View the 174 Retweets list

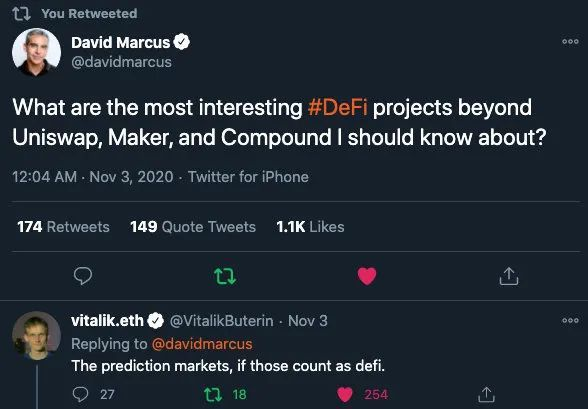coord(63,227)
